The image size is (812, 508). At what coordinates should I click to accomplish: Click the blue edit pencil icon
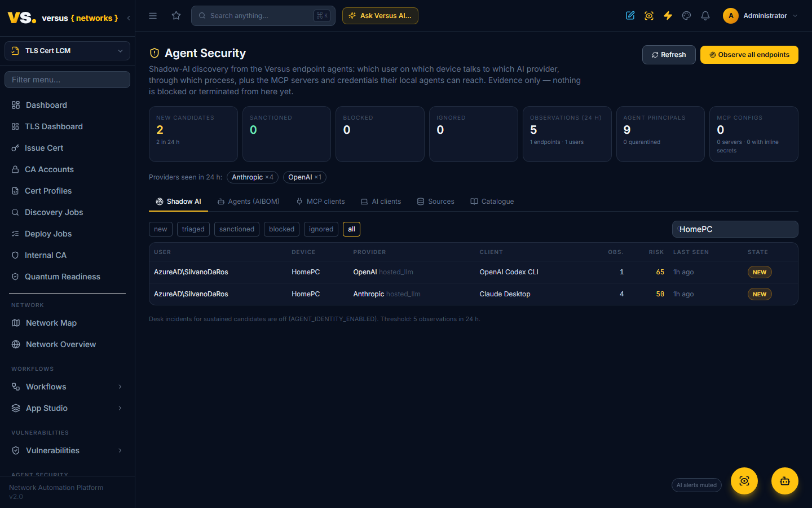[x=630, y=16]
